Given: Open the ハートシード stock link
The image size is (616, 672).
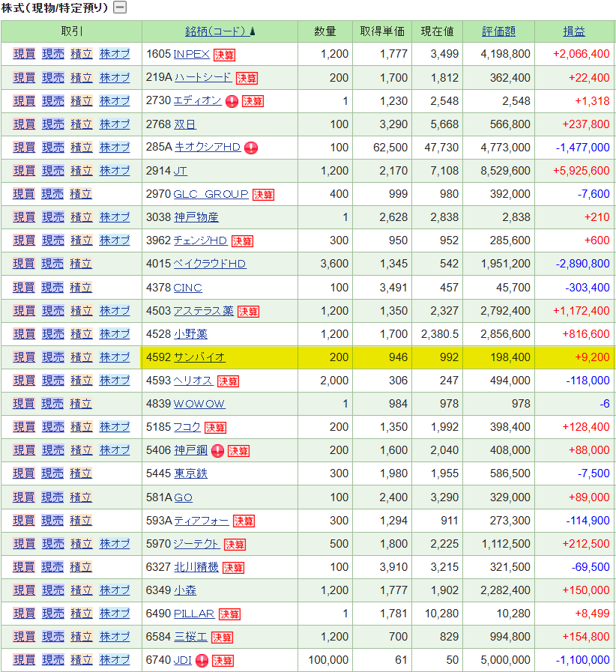Looking at the screenshot, I should click(x=203, y=77).
